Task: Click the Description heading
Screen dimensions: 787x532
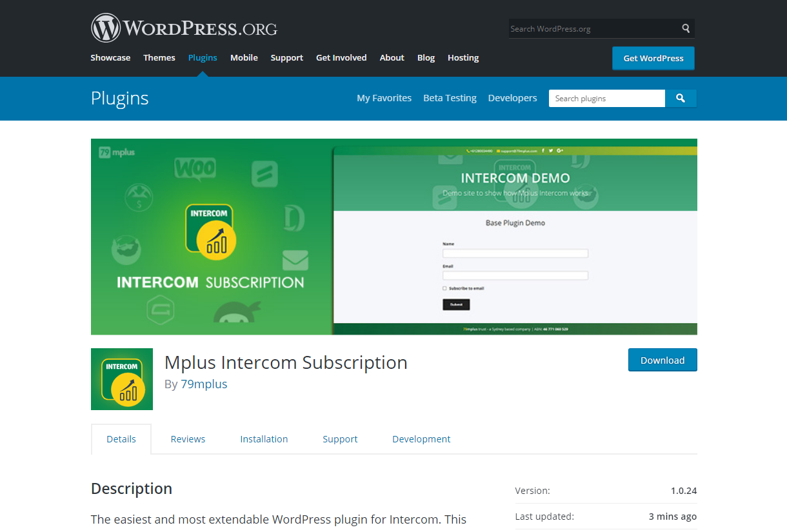Action: (x=132, y=488)
